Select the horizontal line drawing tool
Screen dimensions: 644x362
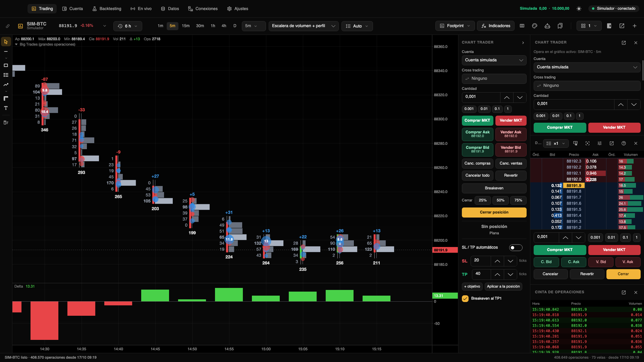click(x=6, y=51)
